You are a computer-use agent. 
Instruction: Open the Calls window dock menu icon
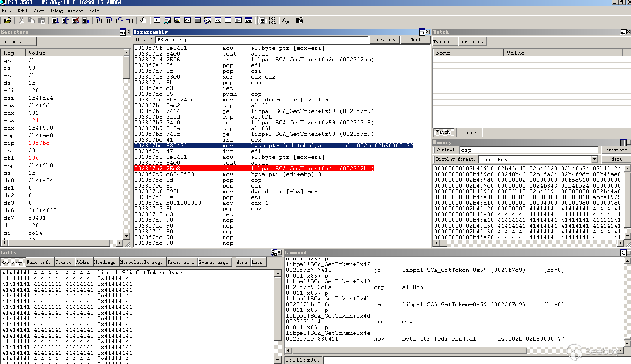point(274,252)
